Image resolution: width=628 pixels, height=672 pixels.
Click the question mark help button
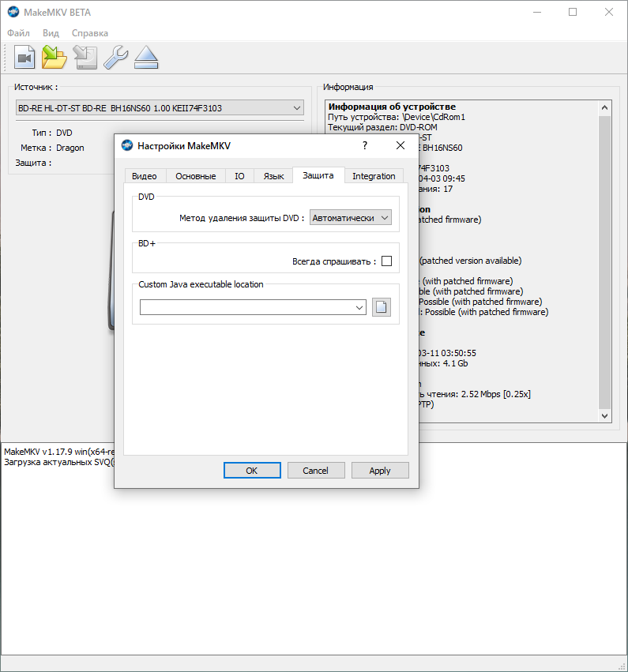click(365, 146)
